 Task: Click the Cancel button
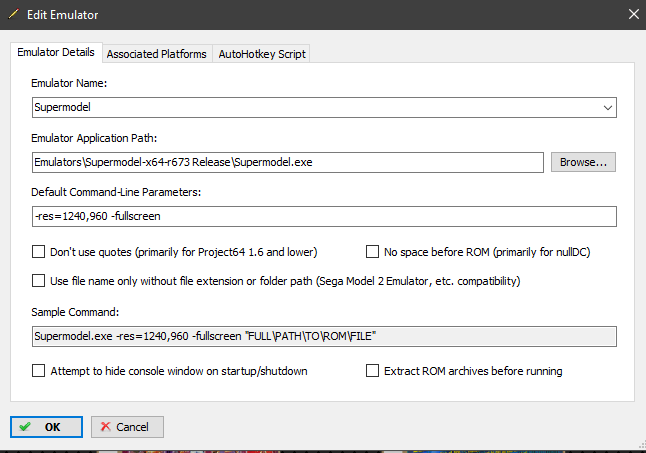[x=127, y=427]
